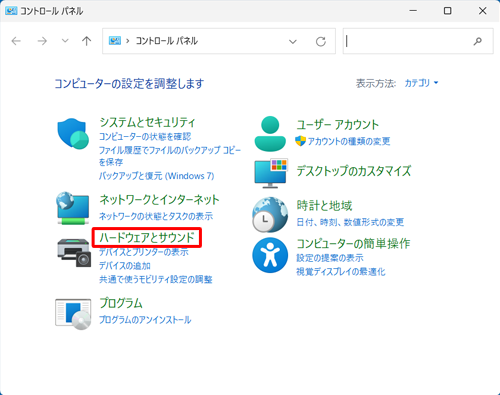Open the Programs disc icon
This screenshot has width=500, height=395.
(73, 314)
